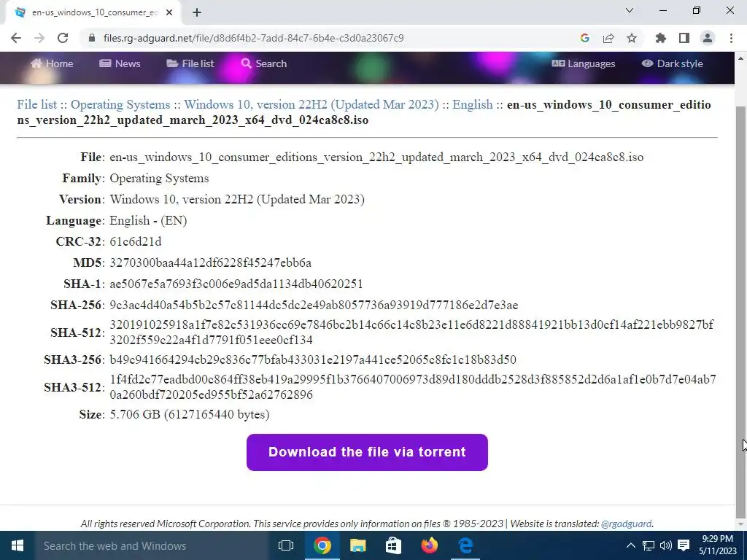Bookmark this page with the star

[x=632, y=38]
